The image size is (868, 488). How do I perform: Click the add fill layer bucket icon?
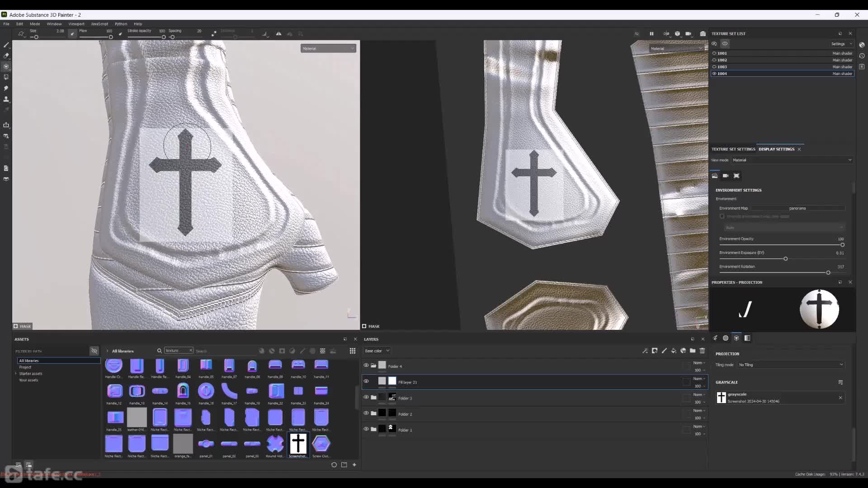(x=674, y=351)
